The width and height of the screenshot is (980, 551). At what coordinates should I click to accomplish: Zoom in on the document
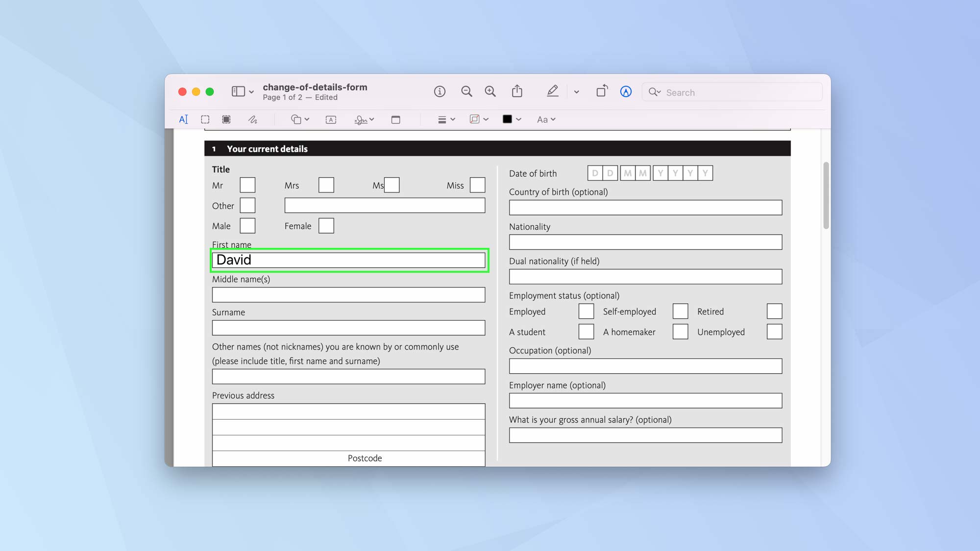coord(490,92)
